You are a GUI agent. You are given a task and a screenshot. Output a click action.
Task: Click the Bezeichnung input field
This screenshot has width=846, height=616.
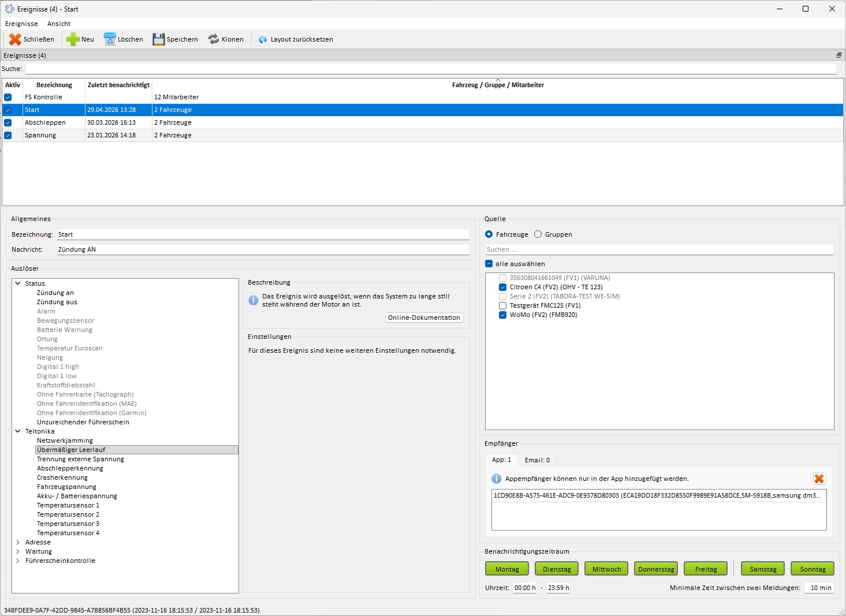263,234
